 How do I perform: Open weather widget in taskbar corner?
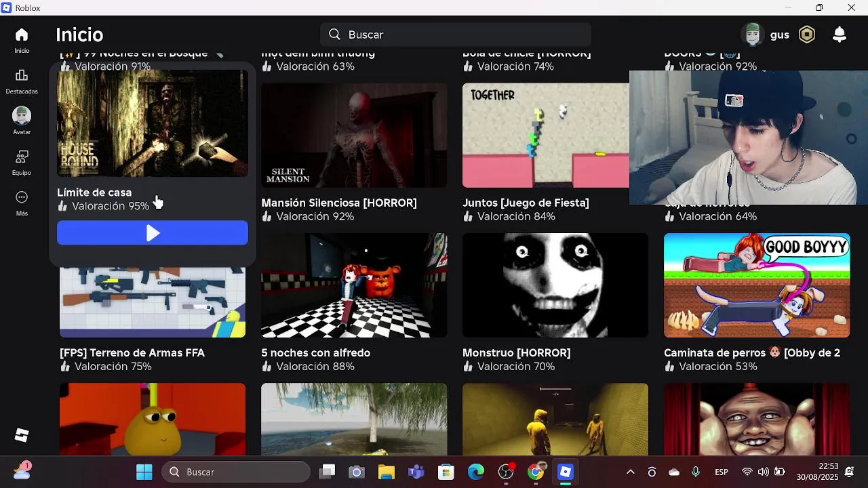(22, 470)
